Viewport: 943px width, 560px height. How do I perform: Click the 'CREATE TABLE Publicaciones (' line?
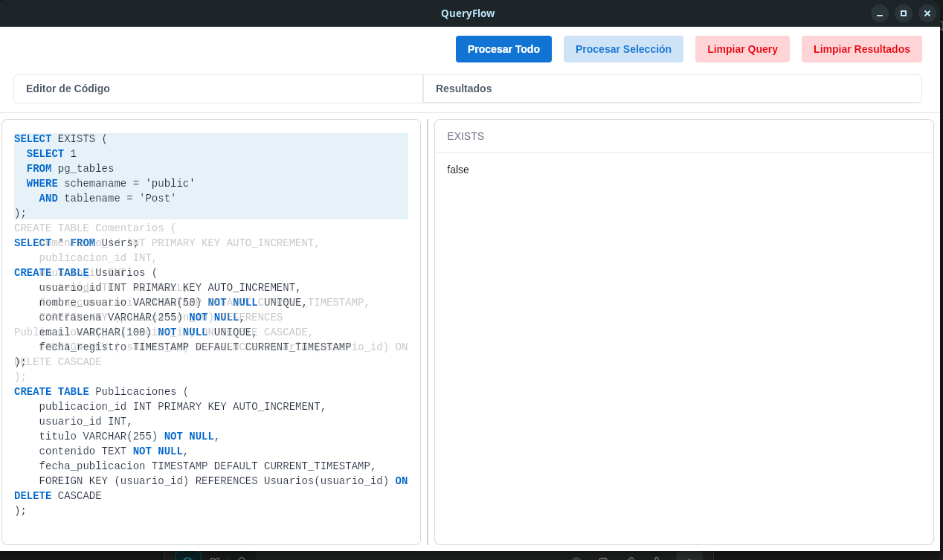pyautogui.click(x=102, y=392)
